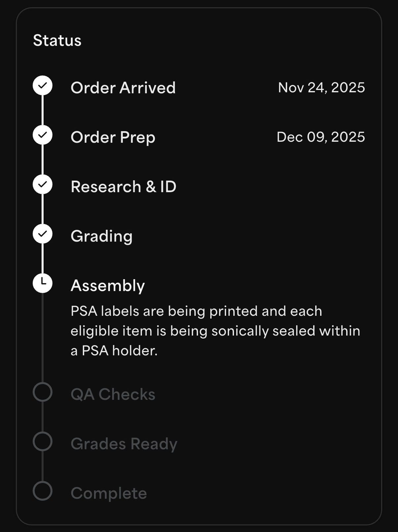Click the Status heading
The height and width of the screenshot is (532, 398).
pos(57,41)
